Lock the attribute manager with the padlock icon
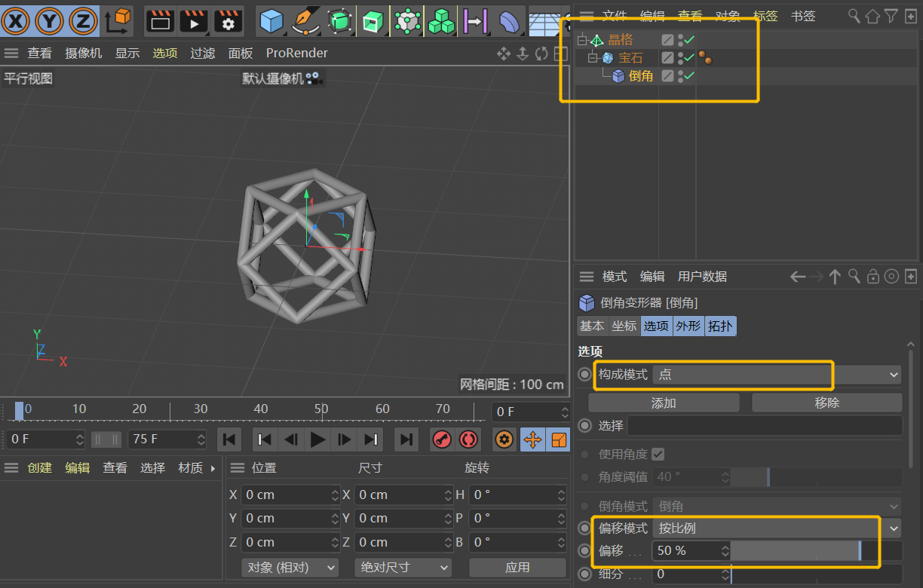 [x=872, y=277]
